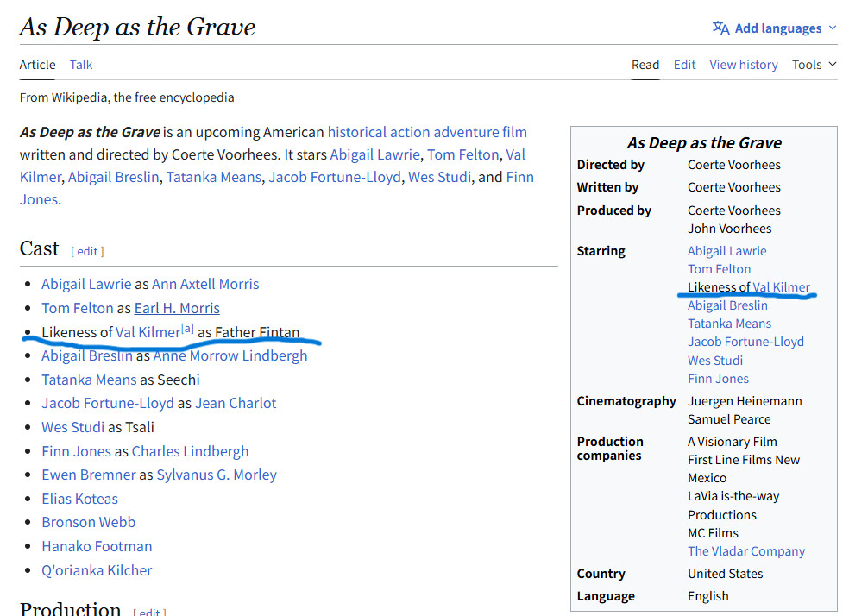Select the Article tab
849x616 pixels.
tap(37, 65)
